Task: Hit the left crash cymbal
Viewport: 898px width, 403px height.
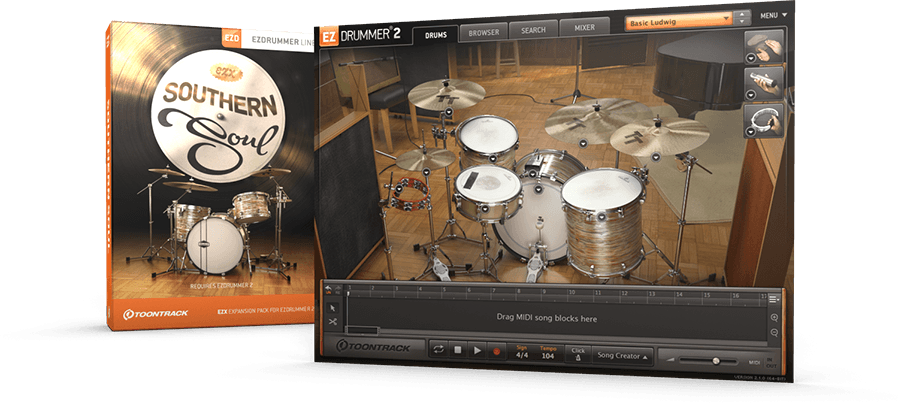Action: click(446, 93)
